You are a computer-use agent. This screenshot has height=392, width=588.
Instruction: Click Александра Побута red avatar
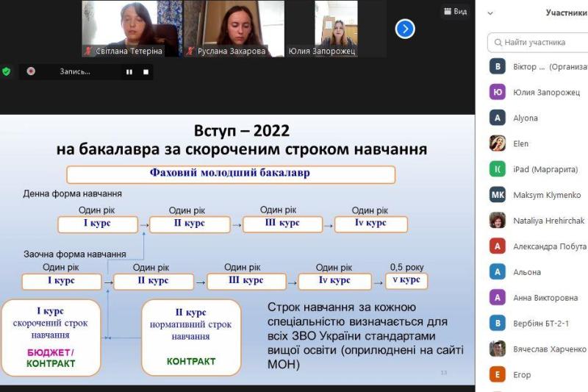tap(498, 246)
